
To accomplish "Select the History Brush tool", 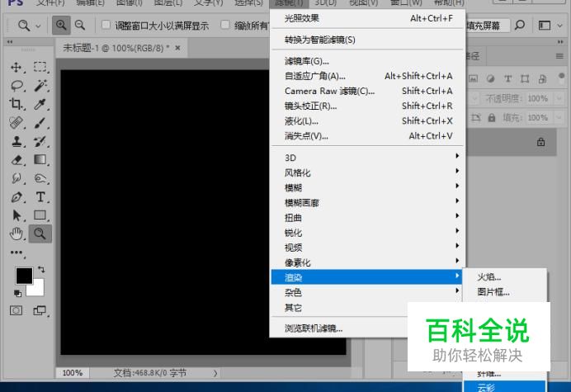I will tap(40, 141).
